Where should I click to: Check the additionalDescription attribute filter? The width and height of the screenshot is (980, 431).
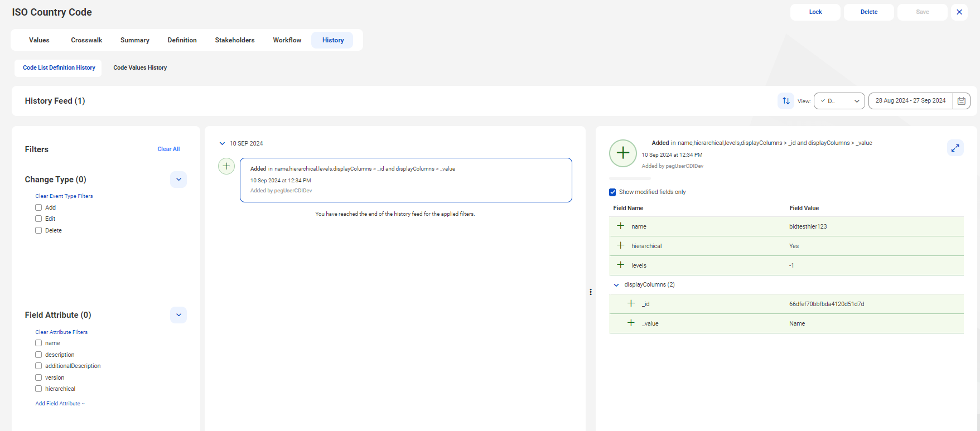coord(38,366)
